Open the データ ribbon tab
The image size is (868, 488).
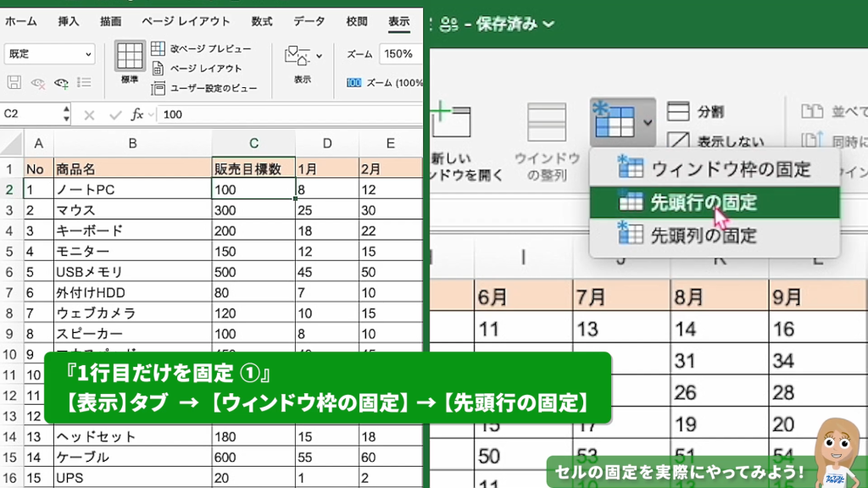[309, 21]
